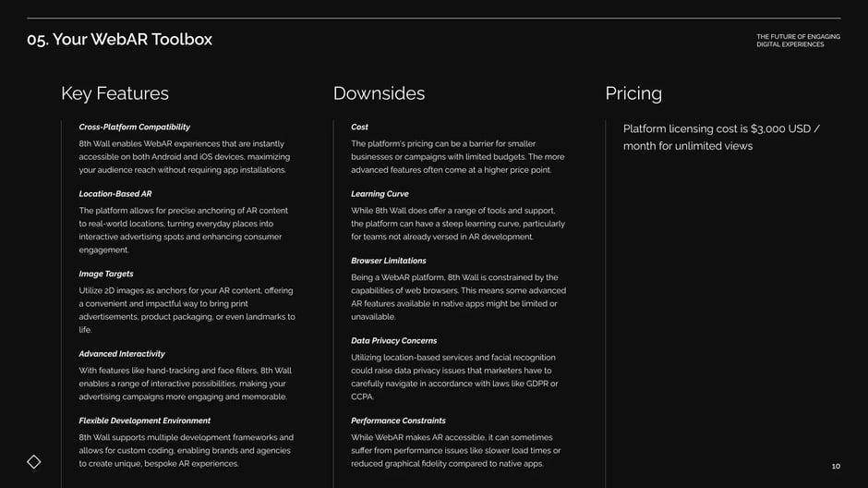Click the 'Browser Limitations' subheading
The width and height of the screenshot is (868, 488).
(389, 261)
